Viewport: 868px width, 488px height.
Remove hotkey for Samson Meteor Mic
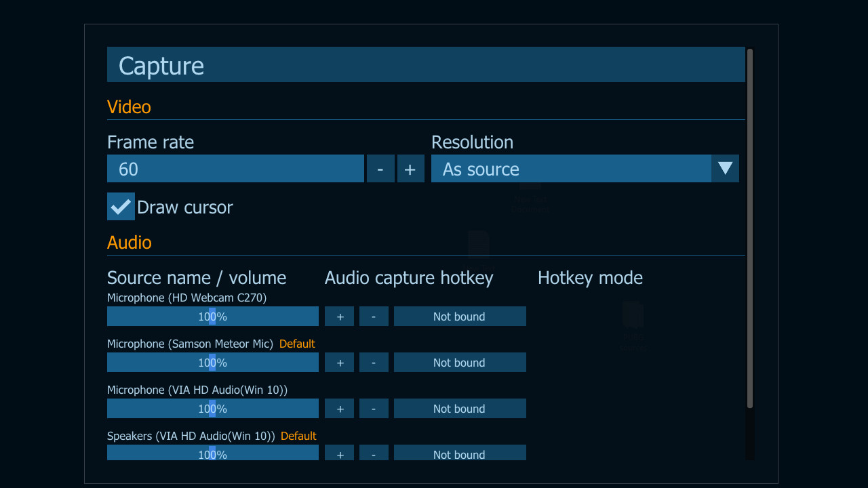tap(374, 363)
